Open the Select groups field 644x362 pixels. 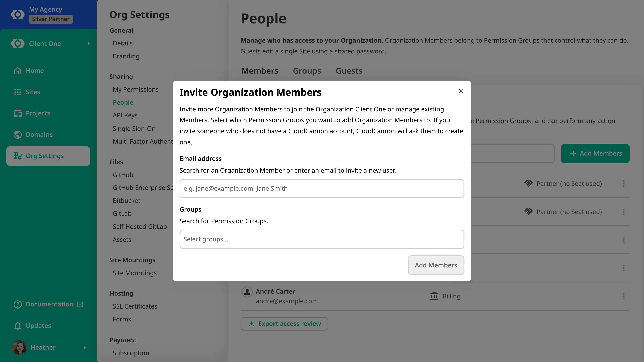(322, 239)
